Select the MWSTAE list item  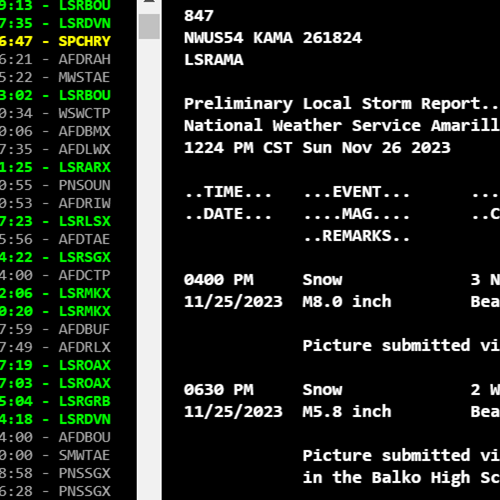click(55, 77)
